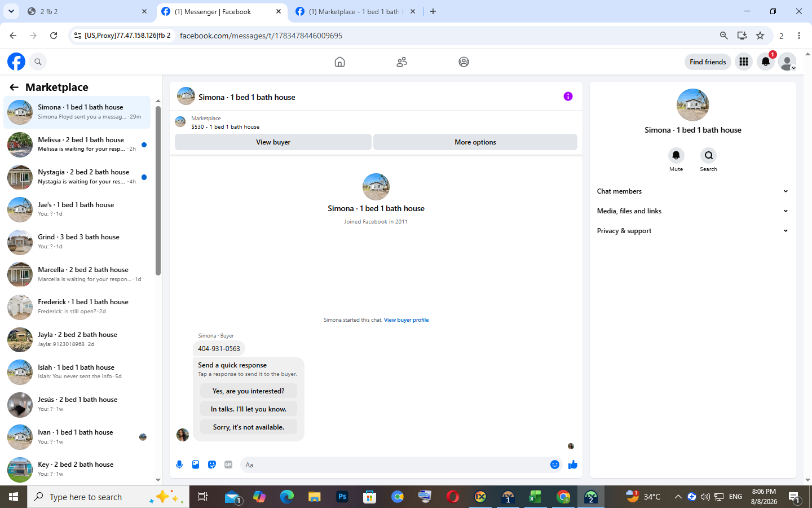Click the install app icon in address bar
The height and width of the screenshot is (508, 812).
(x=742, y=36)
